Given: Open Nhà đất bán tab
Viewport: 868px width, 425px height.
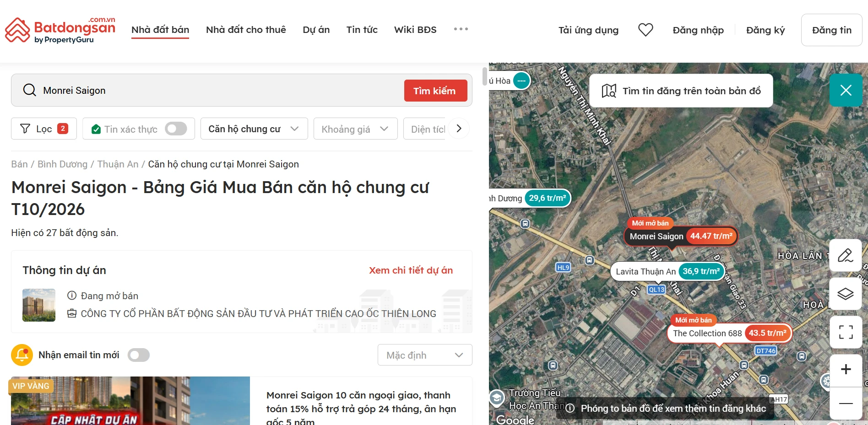Looking at the screenshot, I should (160, 30).
